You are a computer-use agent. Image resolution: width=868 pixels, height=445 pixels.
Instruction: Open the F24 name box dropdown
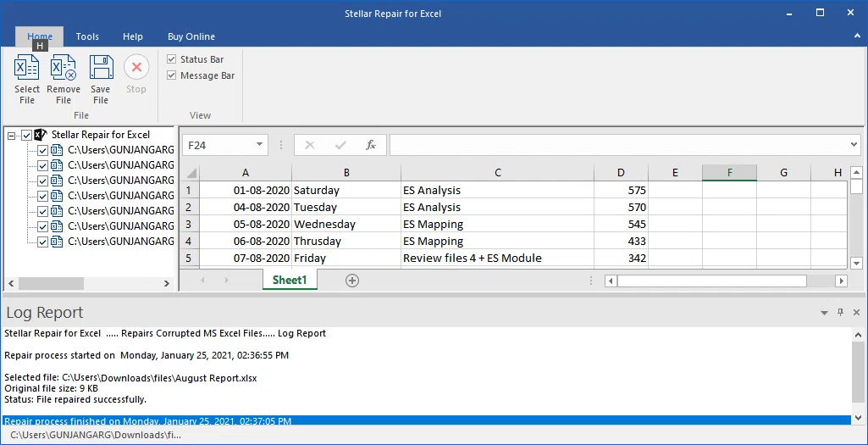tap(259, 145)
